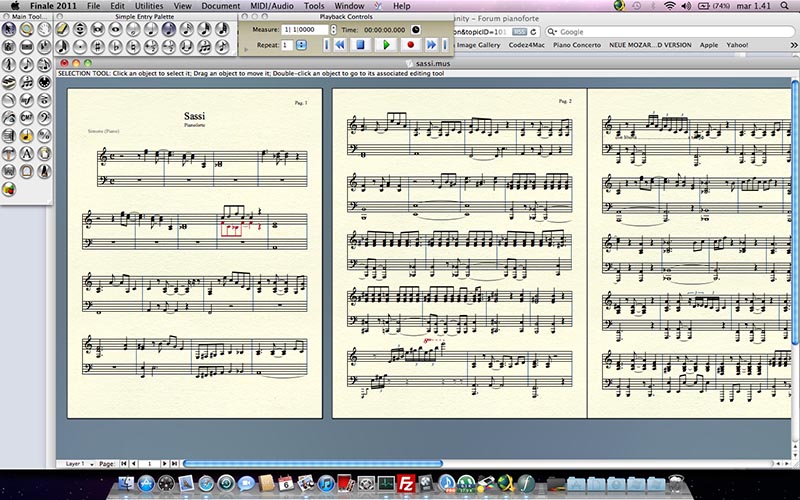
Task: Go to the next page arrow
Action: coord(164,464)
